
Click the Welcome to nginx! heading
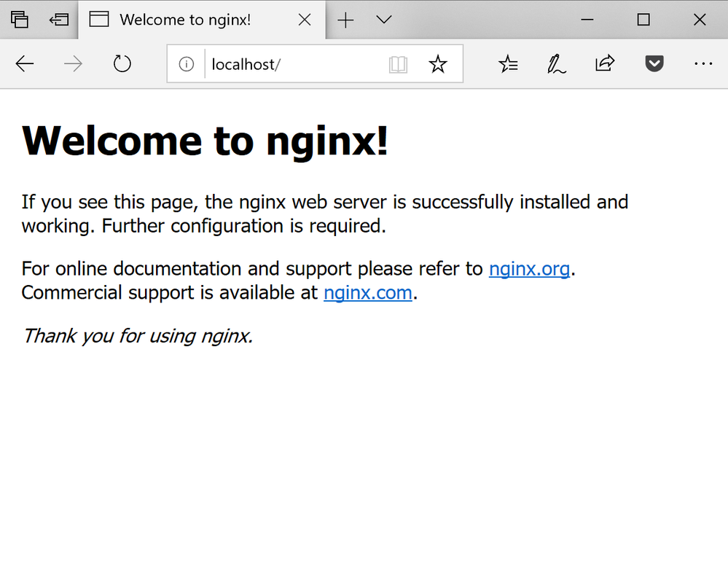tap(205, 141)
